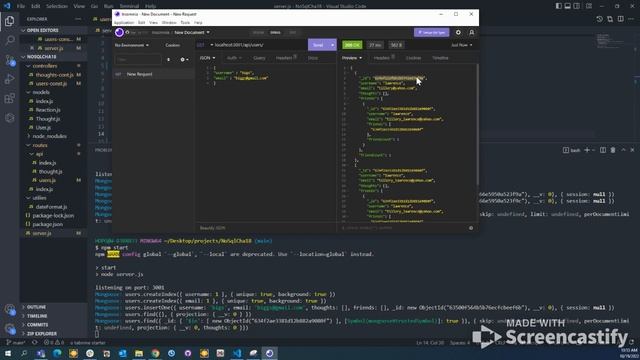Click the split editor icon in VS Code
The image size is (640, 360).
point(620,19)
